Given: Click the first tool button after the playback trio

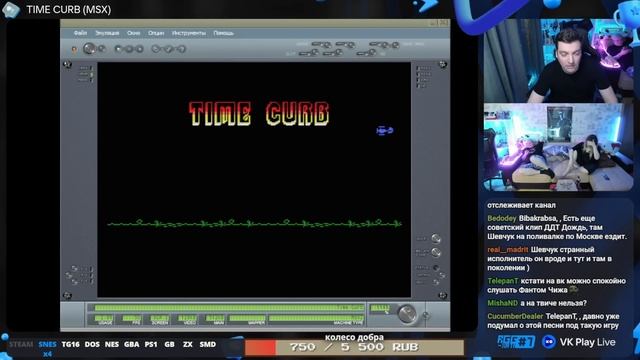Looking at the screenshot, I should tap(156, 49).
